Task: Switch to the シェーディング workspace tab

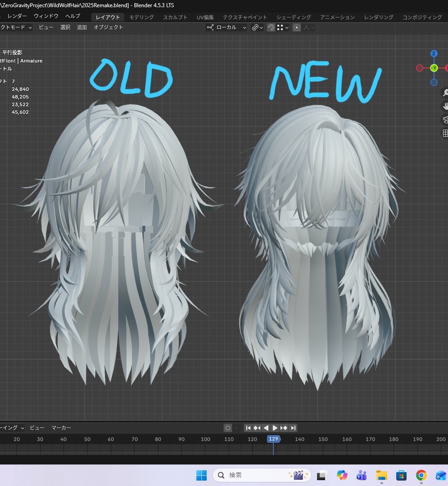Action: point(294,18)
